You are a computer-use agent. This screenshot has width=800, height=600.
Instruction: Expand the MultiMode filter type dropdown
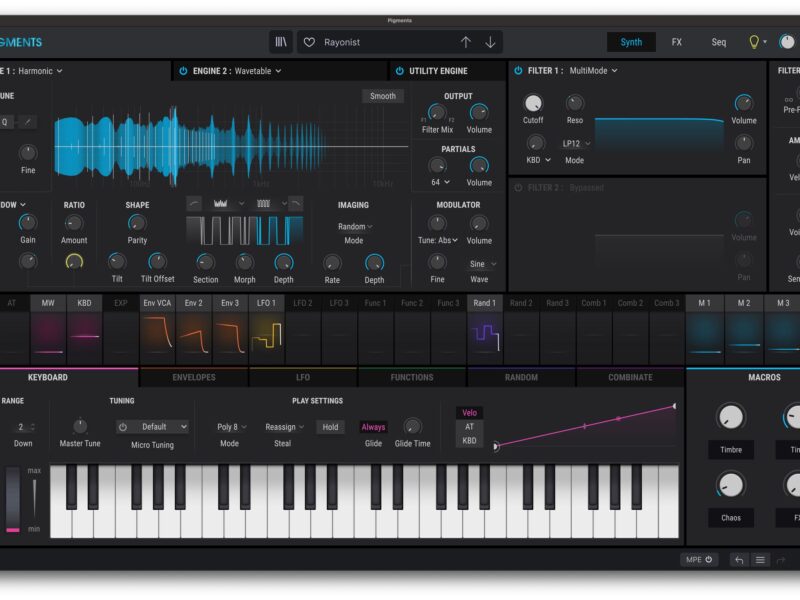tap(593, 71)
